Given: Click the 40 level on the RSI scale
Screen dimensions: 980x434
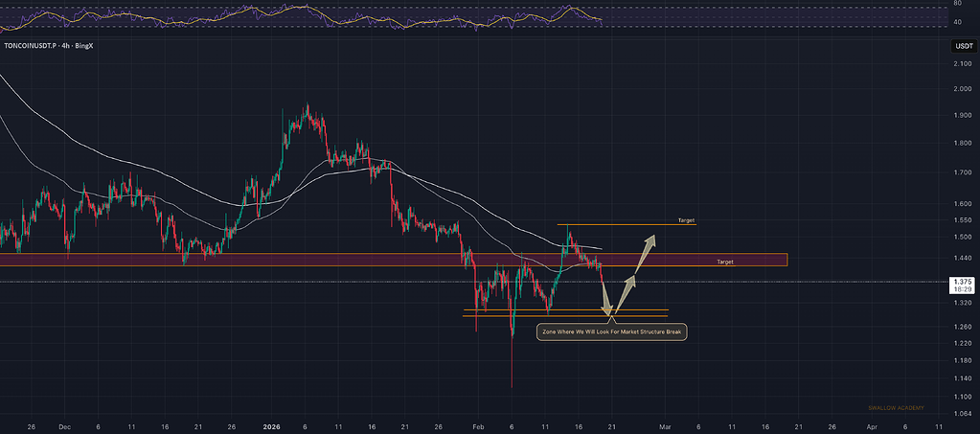Looking at the screenshot, I should [958, 22].
